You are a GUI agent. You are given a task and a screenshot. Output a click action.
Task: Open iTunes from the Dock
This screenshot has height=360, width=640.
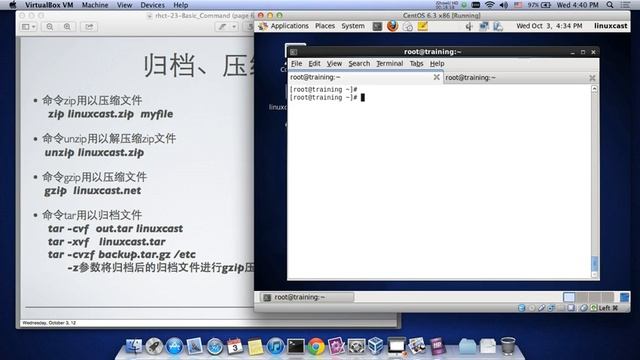[x=276, y=346]
